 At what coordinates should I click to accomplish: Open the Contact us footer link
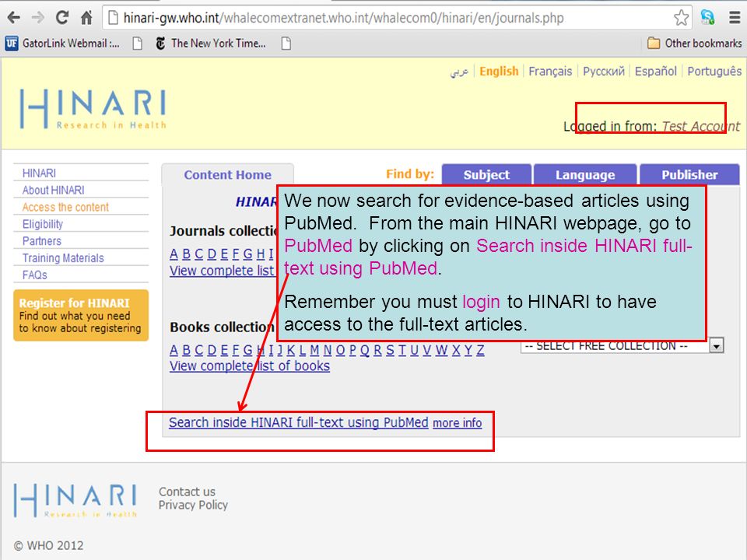pyautogui.click(x=187, y=492)
